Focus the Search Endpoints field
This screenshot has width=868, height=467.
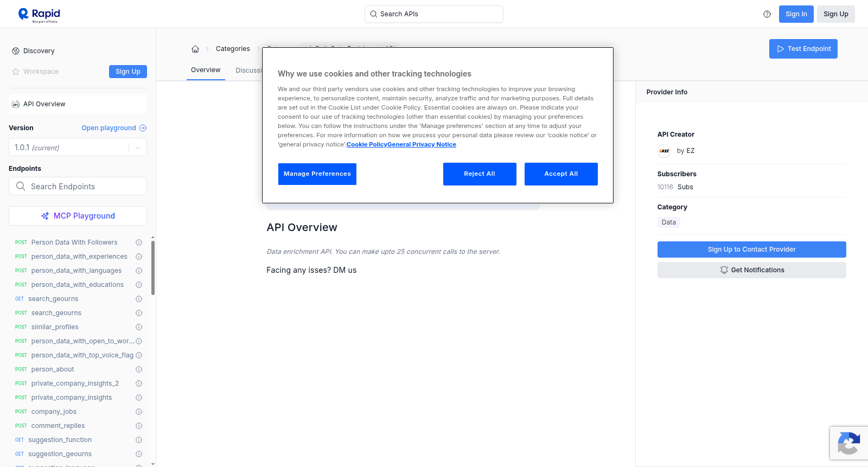pos(78,186)
